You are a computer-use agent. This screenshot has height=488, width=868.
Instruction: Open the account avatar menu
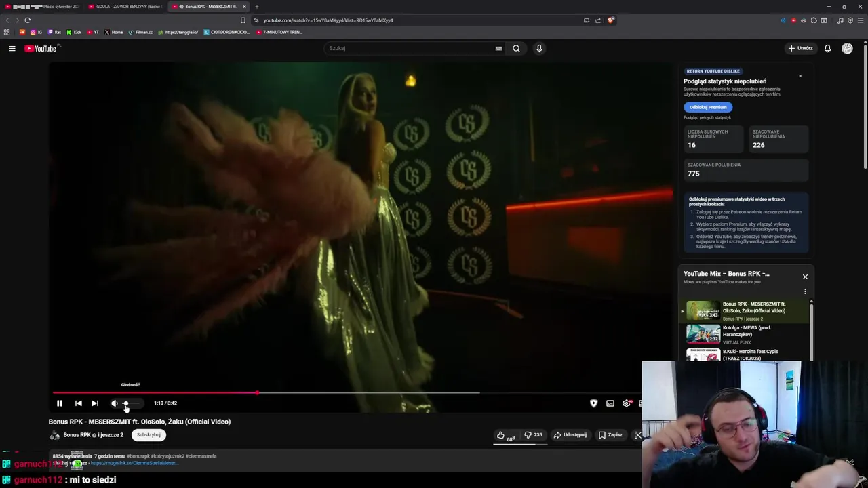pos(847,48)
